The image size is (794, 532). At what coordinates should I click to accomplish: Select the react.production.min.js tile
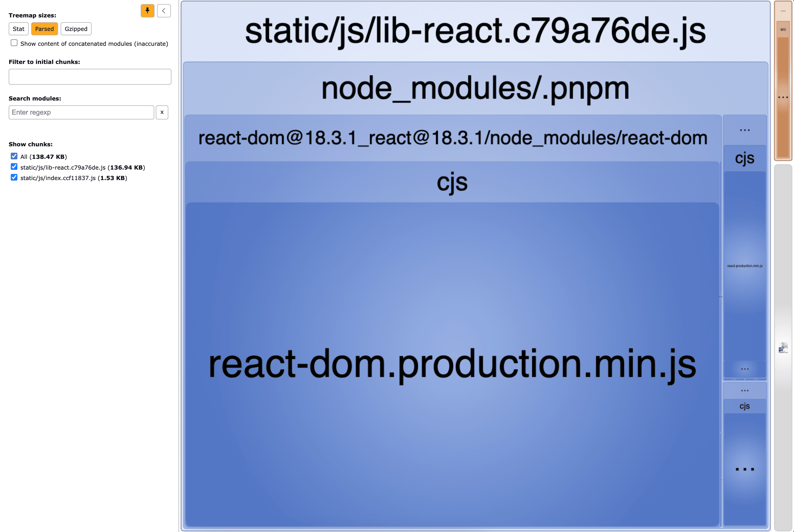pos(745,266)
